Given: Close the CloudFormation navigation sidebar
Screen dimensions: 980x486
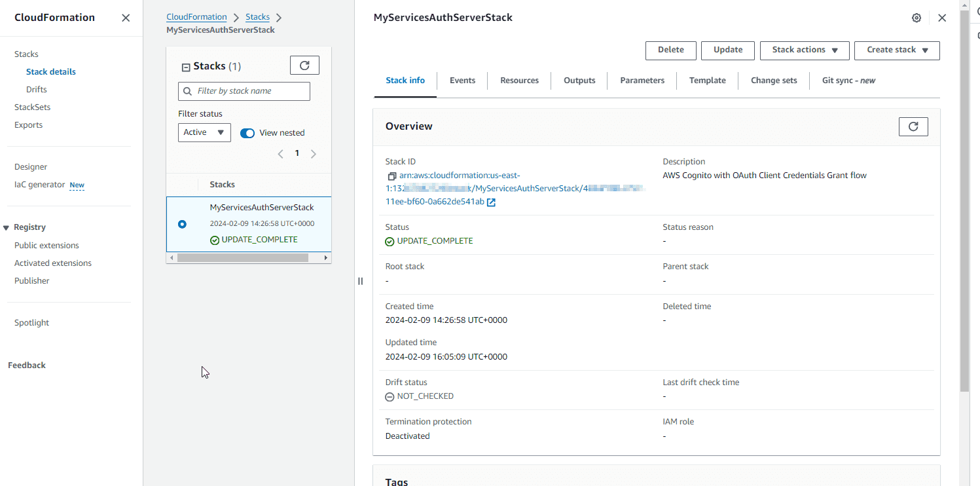Looking at the screenshot, I should (x=126, y=18).
